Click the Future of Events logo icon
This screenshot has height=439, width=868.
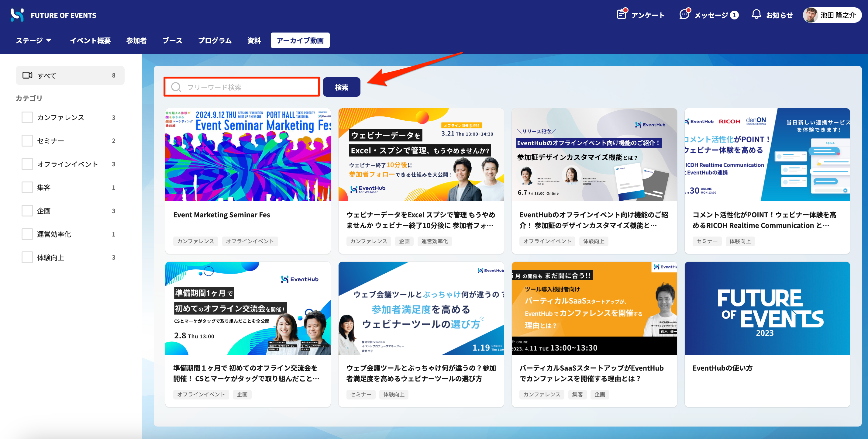[x=17, y=15]
